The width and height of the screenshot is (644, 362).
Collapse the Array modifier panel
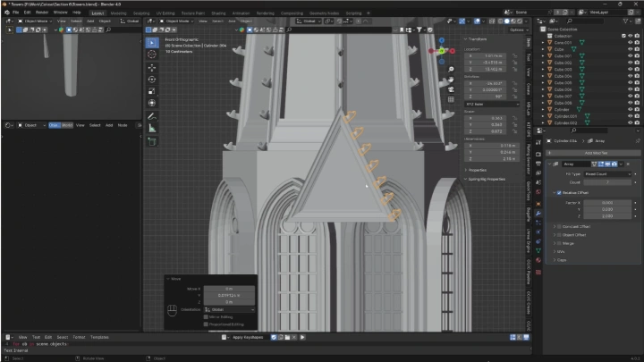coord(550,164)
